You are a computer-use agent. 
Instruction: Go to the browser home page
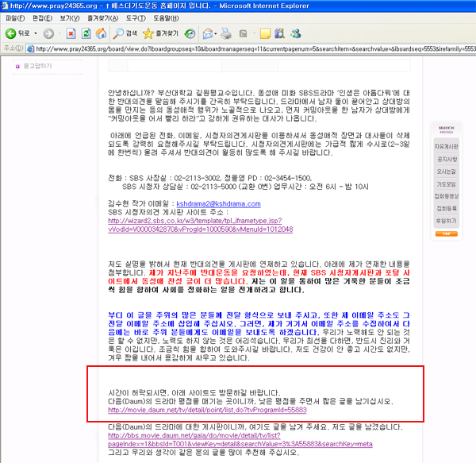tap(102, 34)
